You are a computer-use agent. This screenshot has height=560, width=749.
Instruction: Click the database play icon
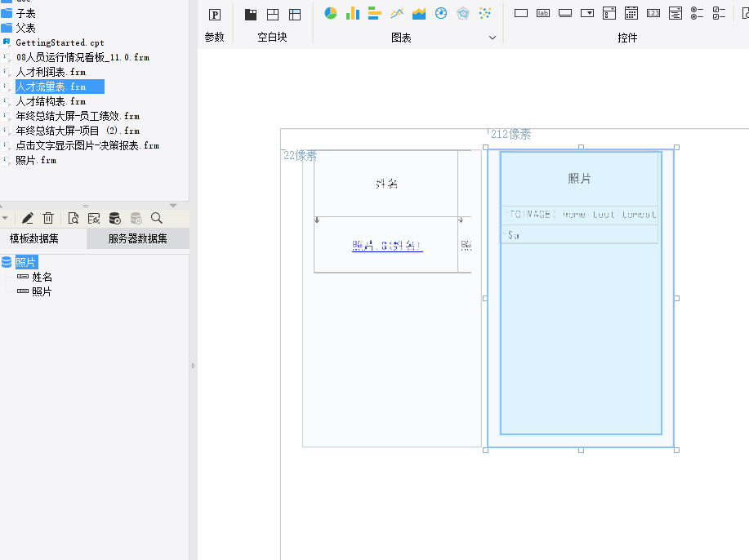115,218
